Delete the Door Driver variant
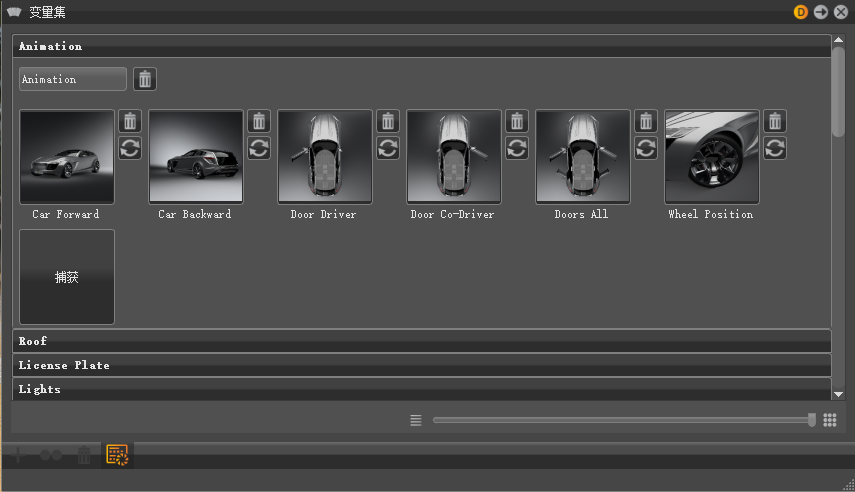 pos(388,121)
